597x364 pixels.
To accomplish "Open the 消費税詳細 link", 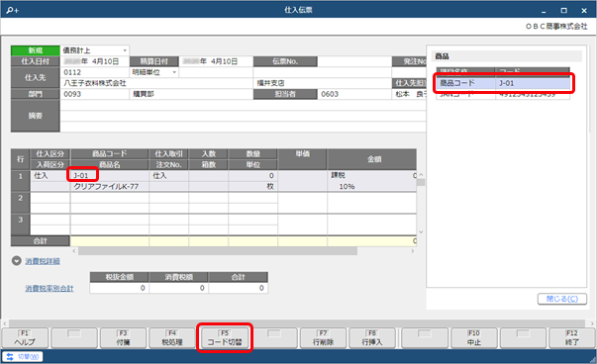I will [x=43, y=261].
